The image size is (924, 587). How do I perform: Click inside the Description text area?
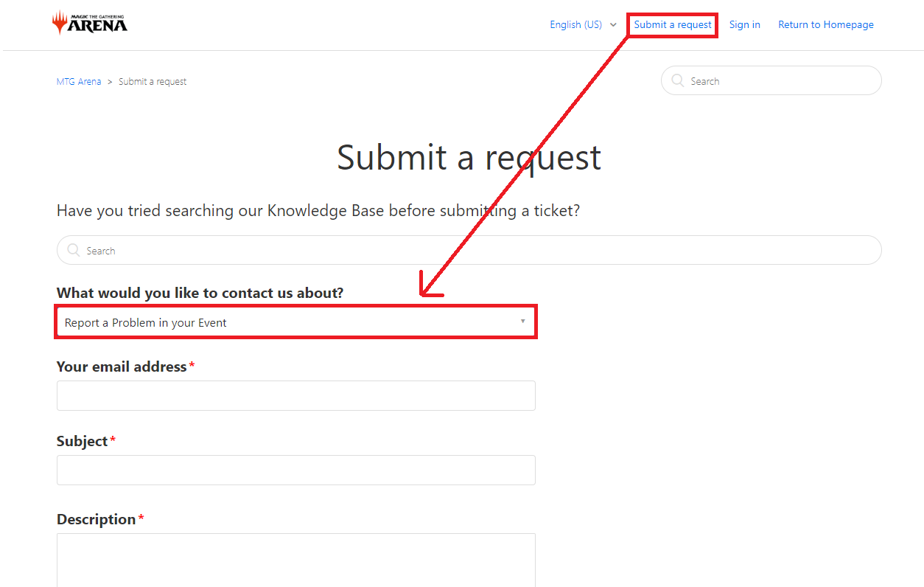(x=295, y=559)
